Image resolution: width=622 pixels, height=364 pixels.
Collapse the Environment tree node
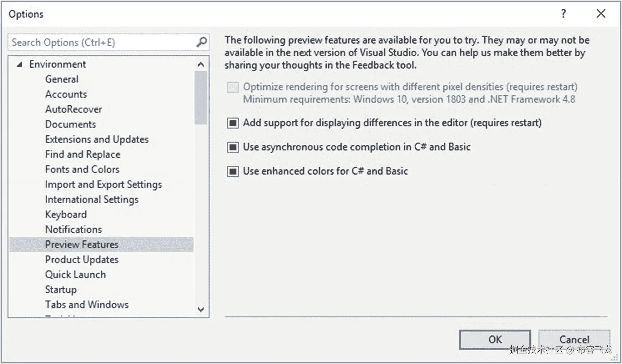click(19, 65)
